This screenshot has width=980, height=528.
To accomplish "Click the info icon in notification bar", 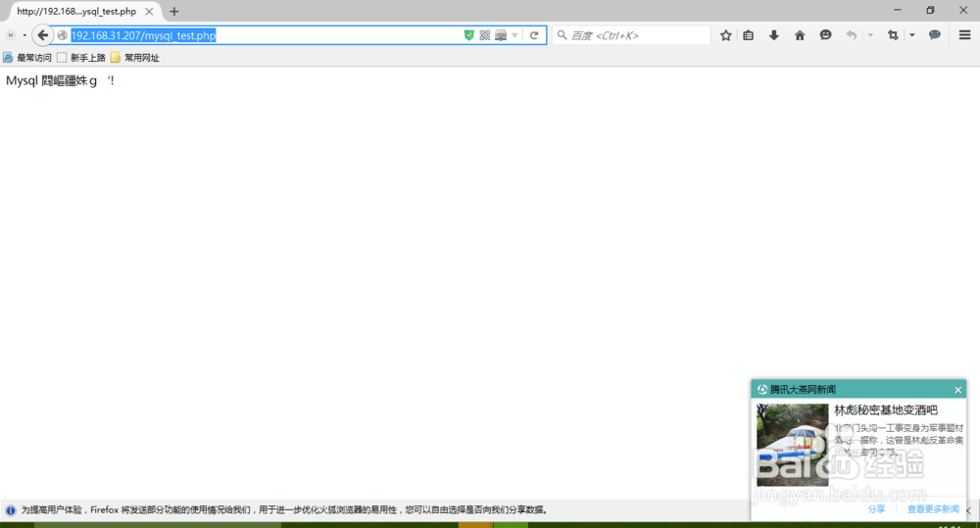I will click(11, 510).
